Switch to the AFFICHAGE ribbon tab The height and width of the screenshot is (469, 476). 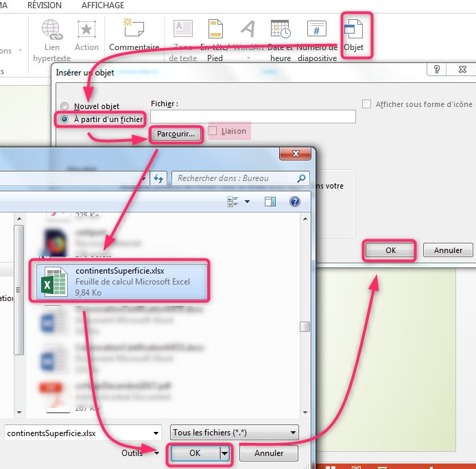pos(103,5)
